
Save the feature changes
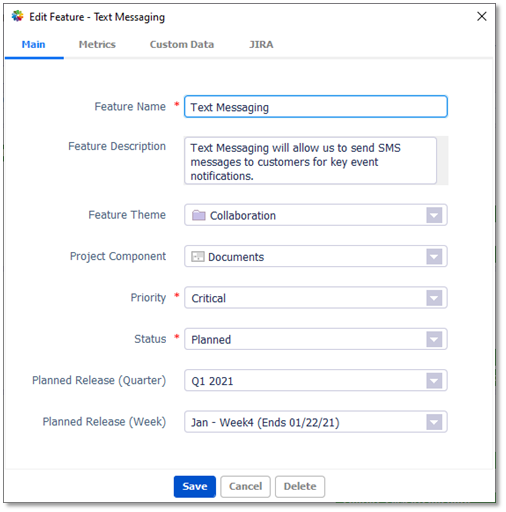click(195, 486)
